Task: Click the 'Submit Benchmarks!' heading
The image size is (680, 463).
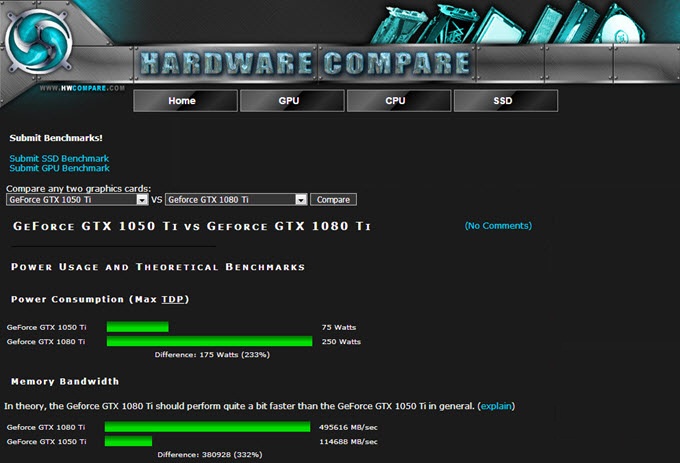Action: (x=56, y=138)
